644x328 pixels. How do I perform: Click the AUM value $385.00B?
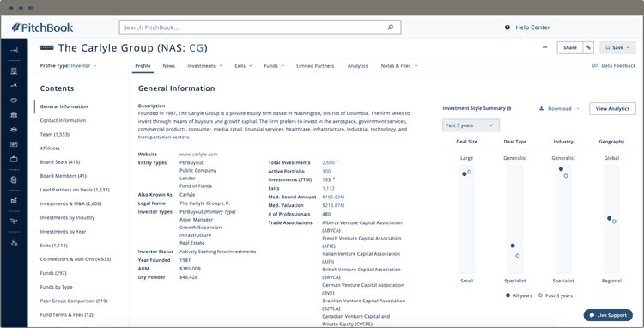pyautogui.click(x=190, y=269)
